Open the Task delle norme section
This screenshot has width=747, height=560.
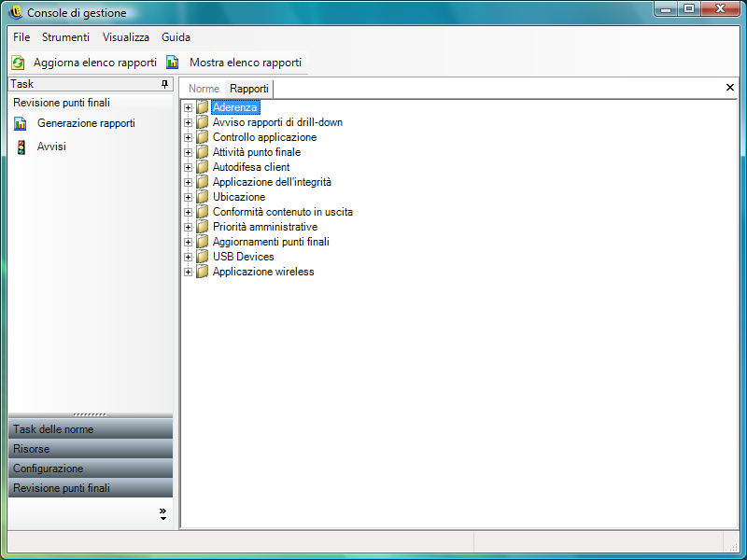point(91,429)
